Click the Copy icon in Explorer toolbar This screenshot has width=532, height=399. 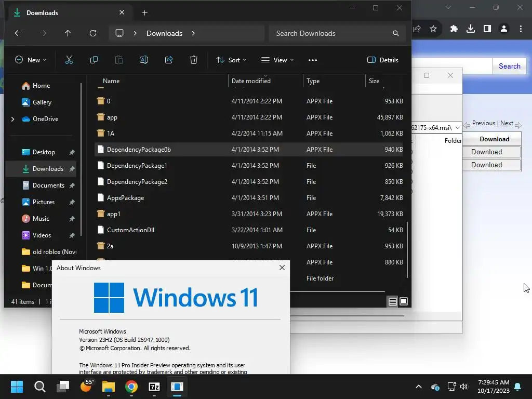click(94, 60)
